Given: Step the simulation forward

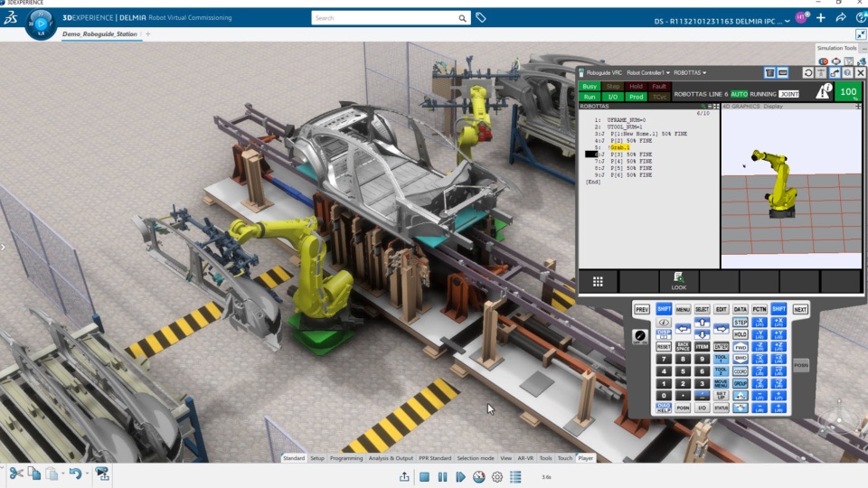Looking at the screenshot, I should coord(460,477).
